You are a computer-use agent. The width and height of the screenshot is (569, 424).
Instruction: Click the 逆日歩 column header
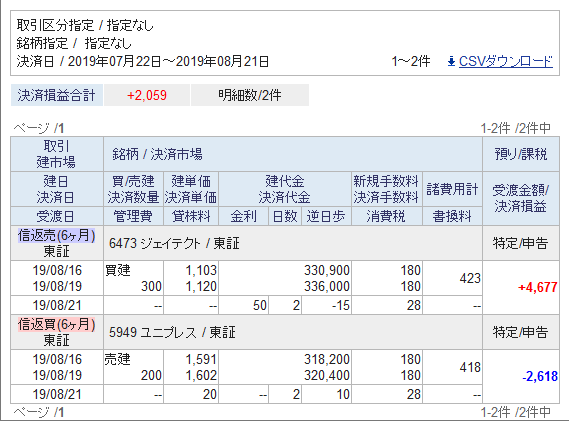click(326, 216)
